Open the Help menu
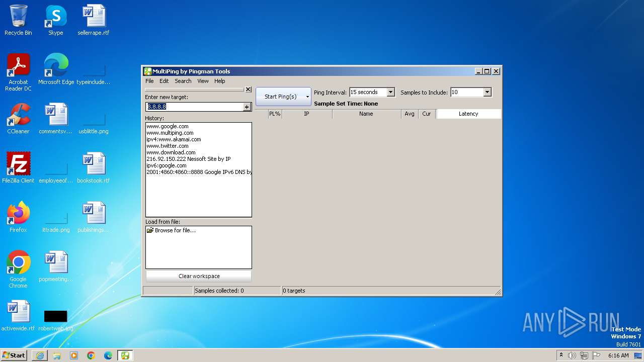The image size is (644, 362). tap(220, 81)
